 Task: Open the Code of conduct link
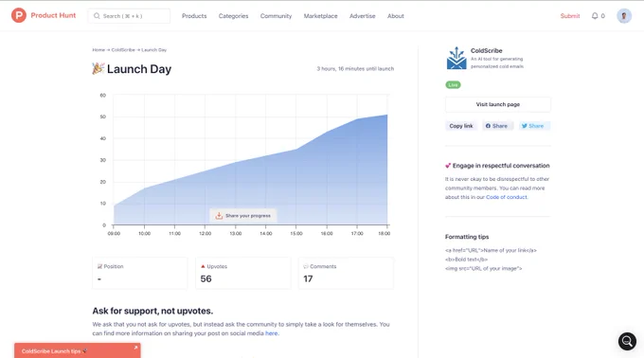tap(507, 197)
